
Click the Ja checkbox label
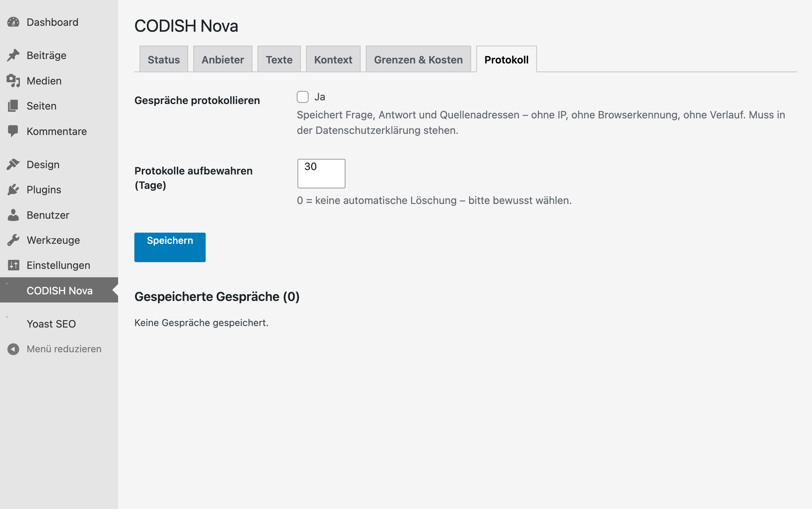320,97
